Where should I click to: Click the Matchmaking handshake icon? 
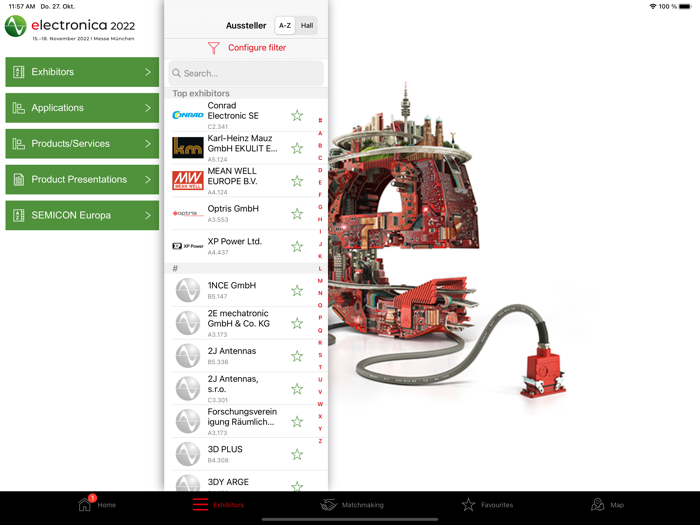pos(329,505)
